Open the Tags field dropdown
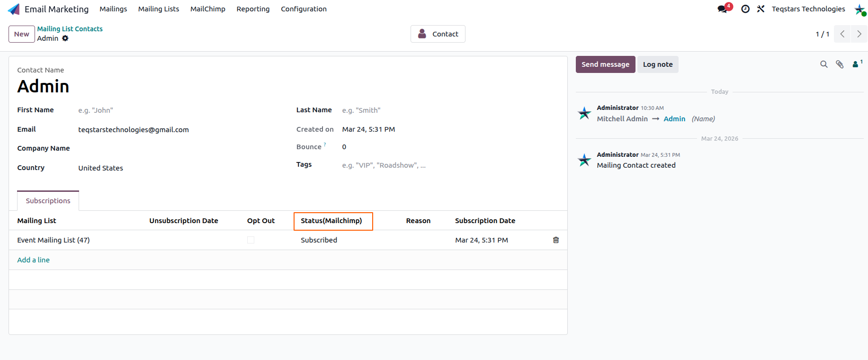 450,165
